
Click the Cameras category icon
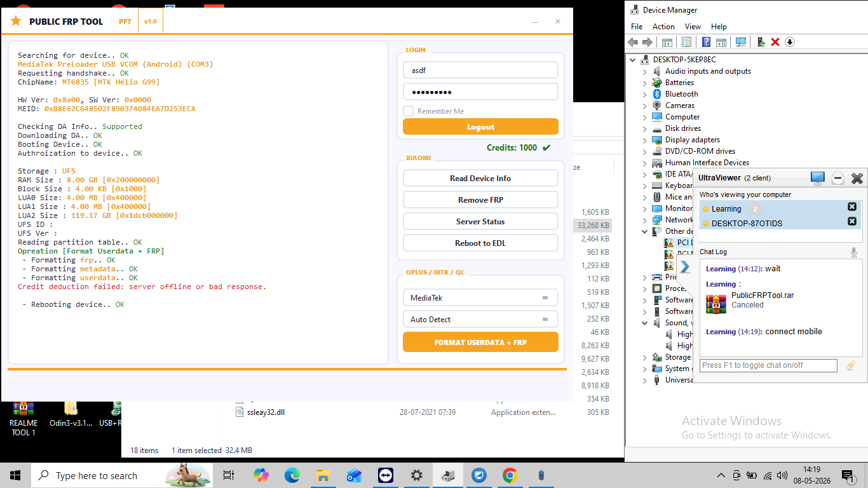(x=657, y=105)
